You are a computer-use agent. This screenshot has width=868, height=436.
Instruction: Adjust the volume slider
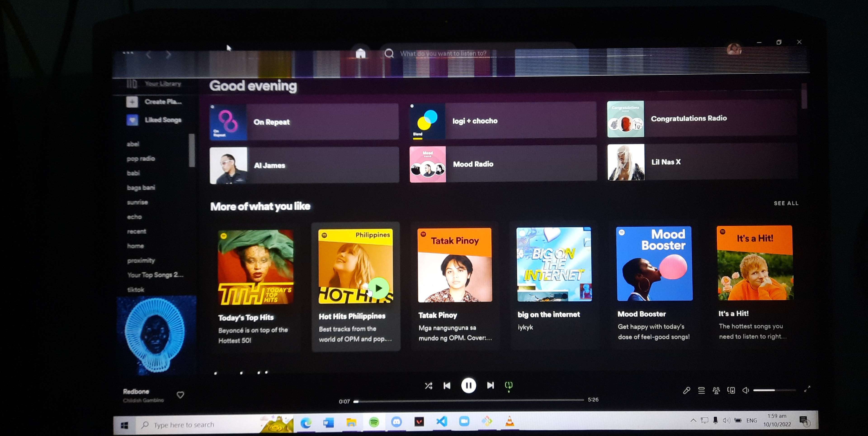point(774,390)
